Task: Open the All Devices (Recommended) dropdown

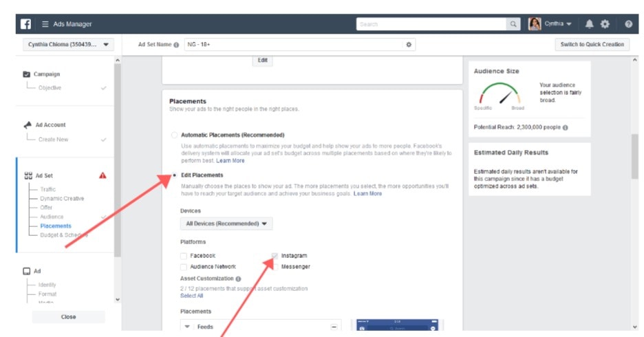Action: [x=226, y=224]
